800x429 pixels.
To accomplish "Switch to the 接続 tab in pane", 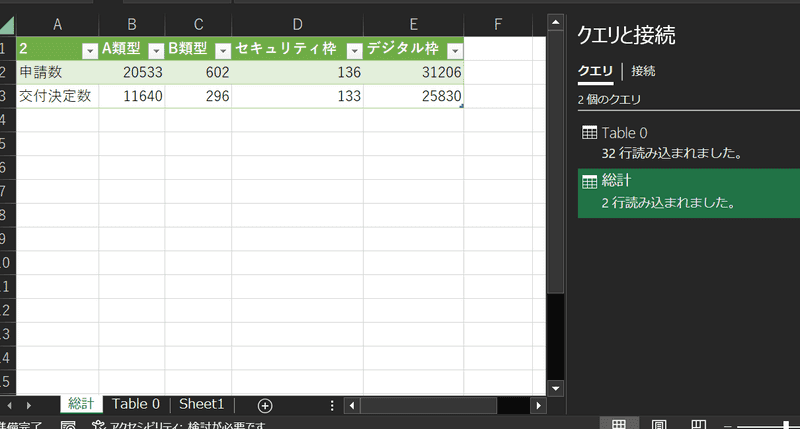I will pyautogui.click(x=643, y=71).
